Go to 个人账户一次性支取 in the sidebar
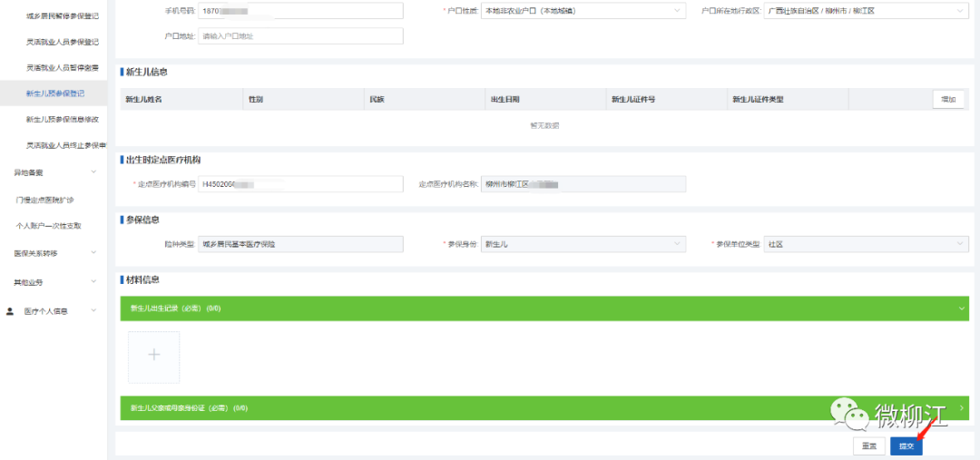 49,226
